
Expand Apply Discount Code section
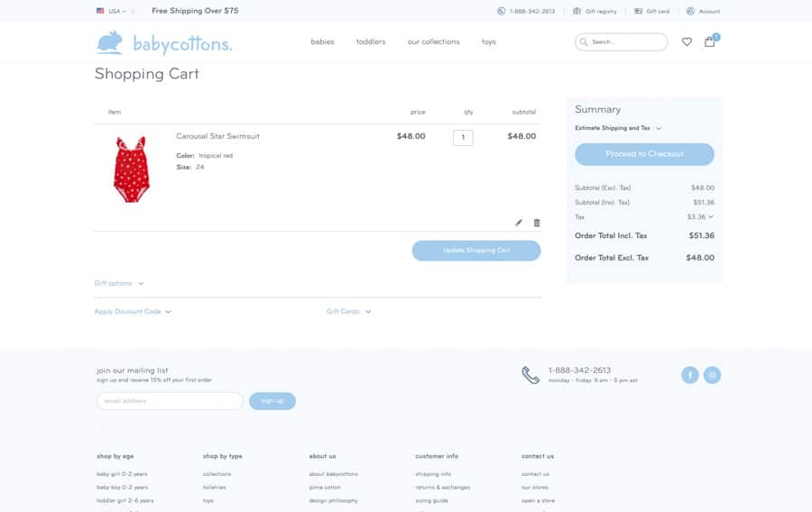[133, 312]
